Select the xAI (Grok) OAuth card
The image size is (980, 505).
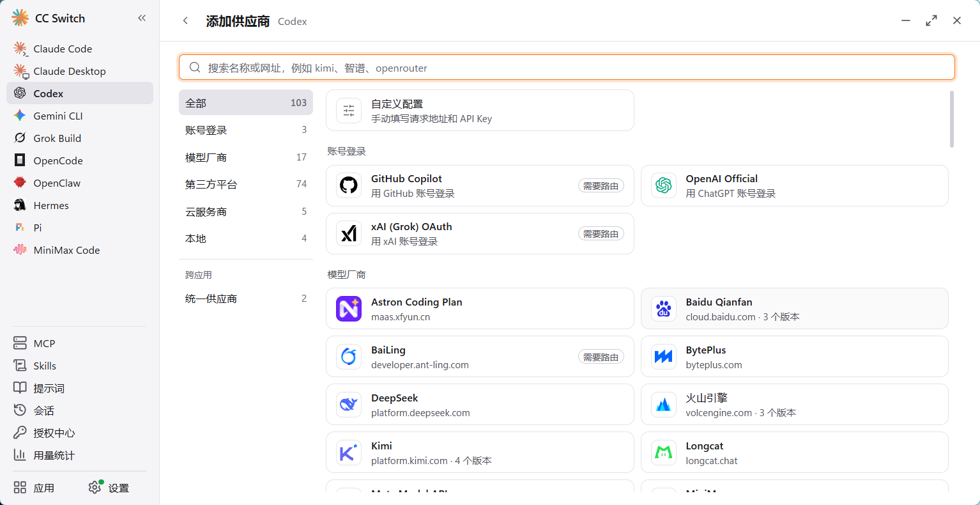click(x=480, y=233)
